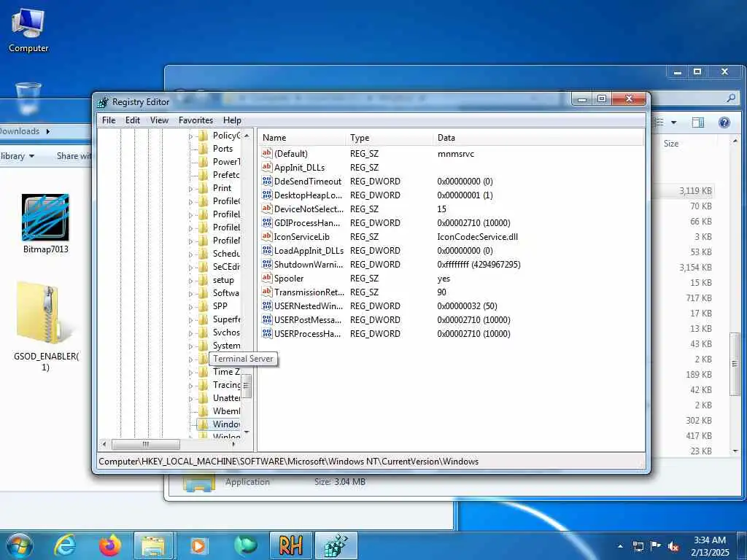The image size is (747, 560).
Task: Expand the setup tree key
Action: pos(190,281)
